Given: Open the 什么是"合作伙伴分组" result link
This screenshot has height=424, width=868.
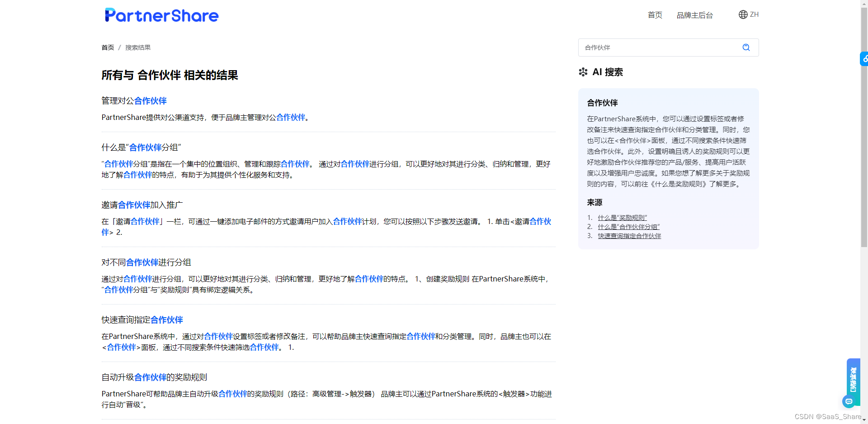Looking at the screenshot, I should 141,147.
